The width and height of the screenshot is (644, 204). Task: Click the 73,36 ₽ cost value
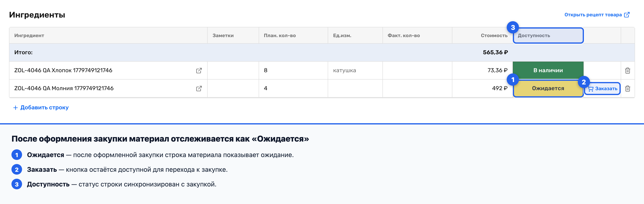click(x=498, y=70)
